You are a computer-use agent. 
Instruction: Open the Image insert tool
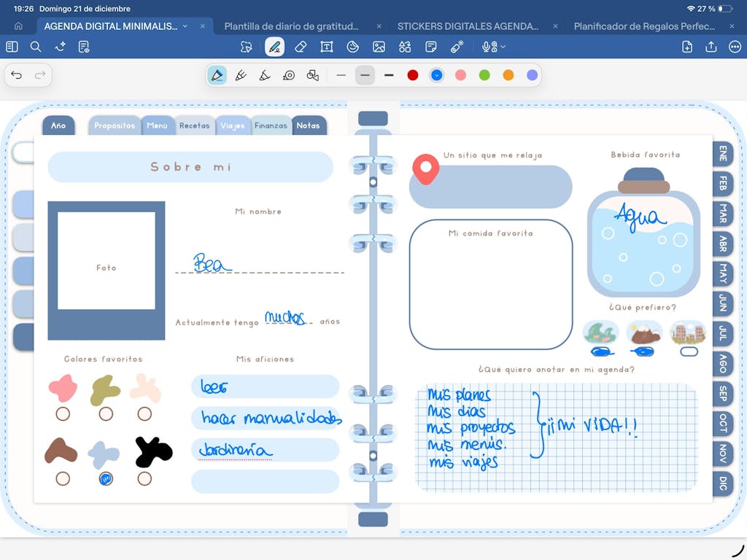tap(379, 47)
